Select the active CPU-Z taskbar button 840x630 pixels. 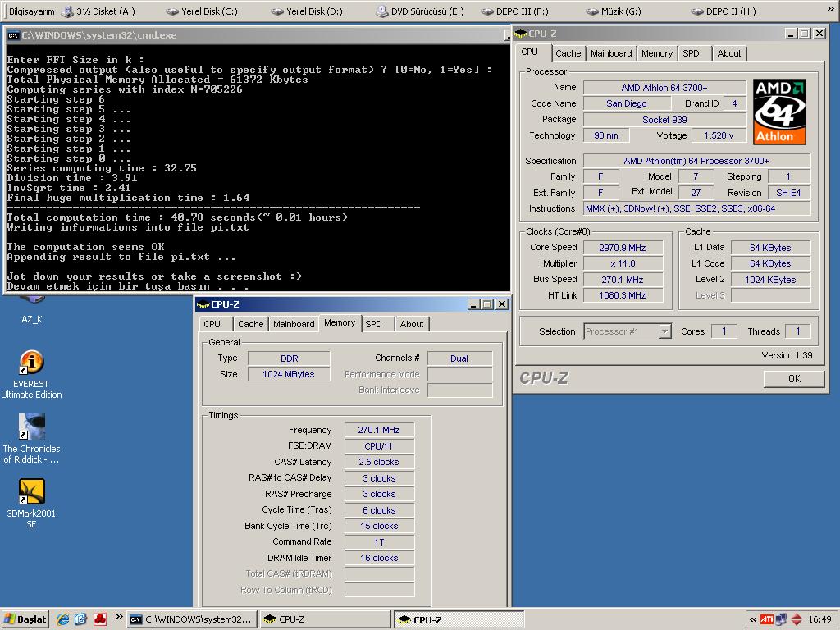459,619
